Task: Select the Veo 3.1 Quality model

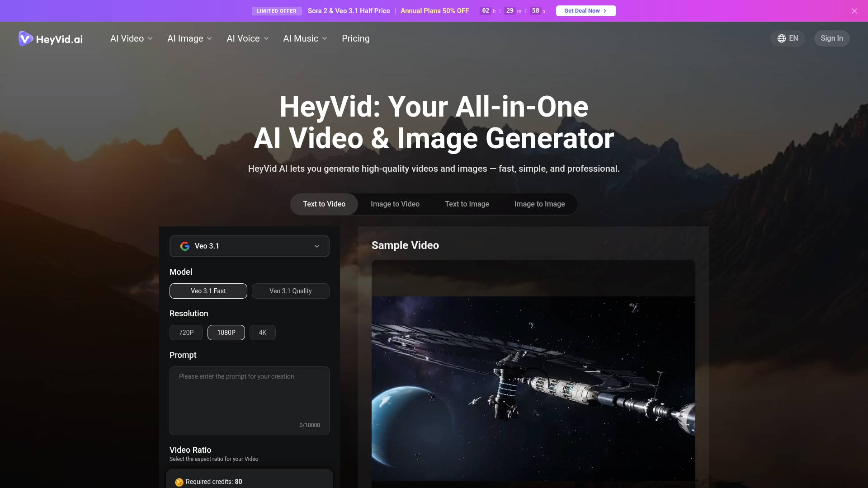Action: pyautogui.click(x=291, y=291)
